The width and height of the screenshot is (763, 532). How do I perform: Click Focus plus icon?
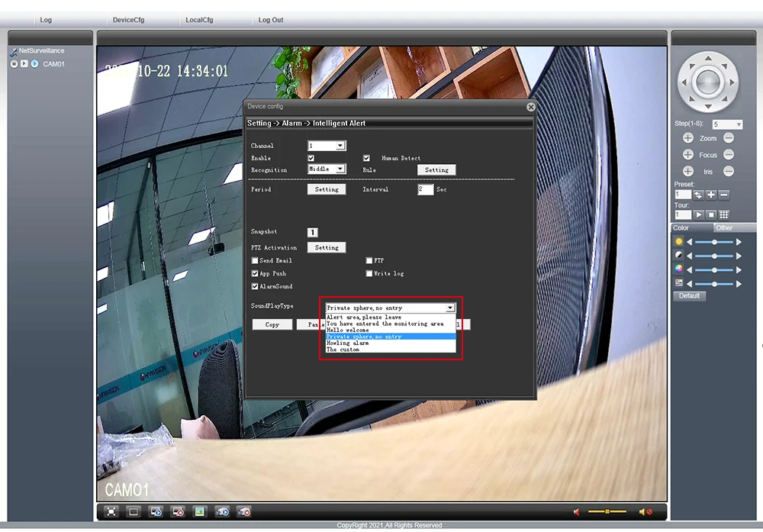687,155
